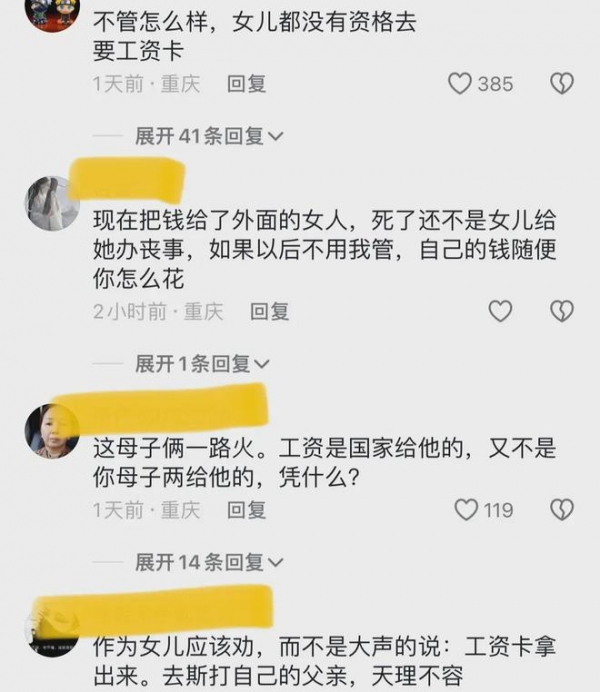This screenshot has width=600, height=692.
Task: Open comment text 现在把钱给了外面的女人
Action: [324, 249]
